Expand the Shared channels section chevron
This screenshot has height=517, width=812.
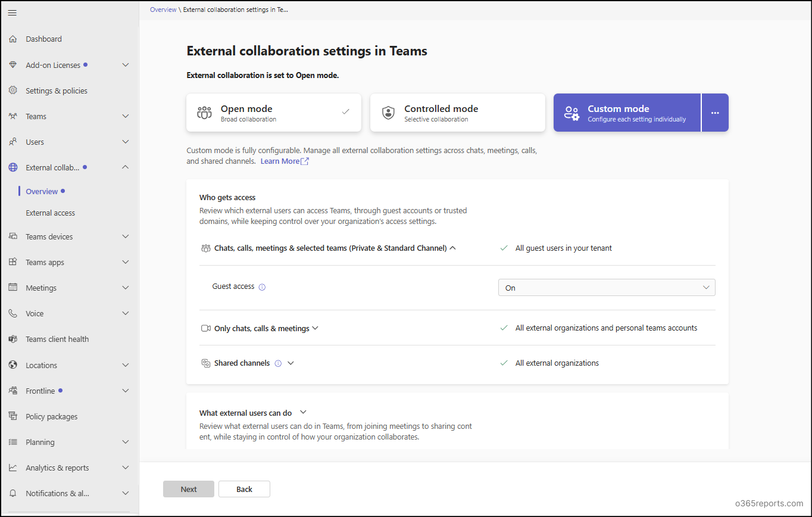(x=291, y=363)
